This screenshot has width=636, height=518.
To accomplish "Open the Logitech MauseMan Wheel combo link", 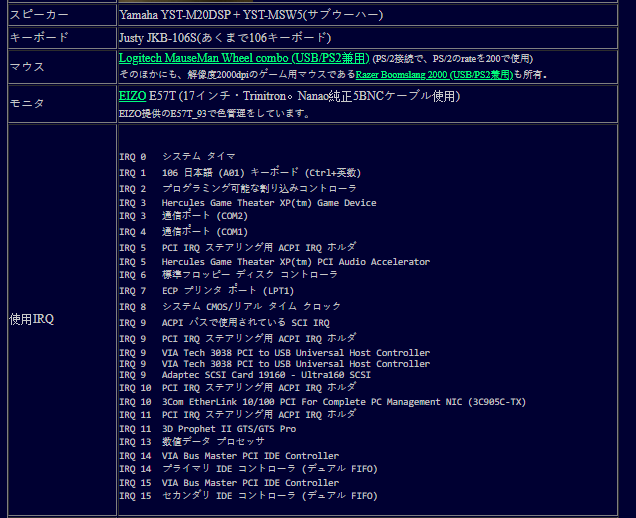I will click(243, 59).
